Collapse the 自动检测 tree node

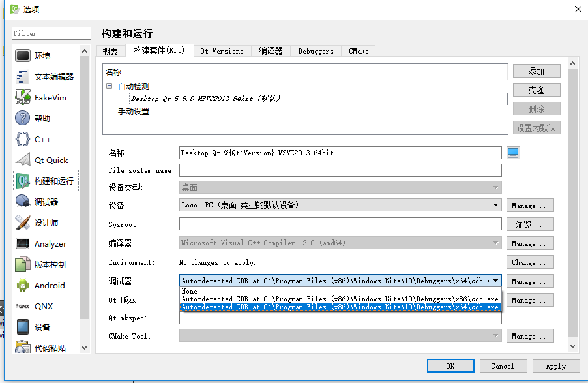(108, 85)
